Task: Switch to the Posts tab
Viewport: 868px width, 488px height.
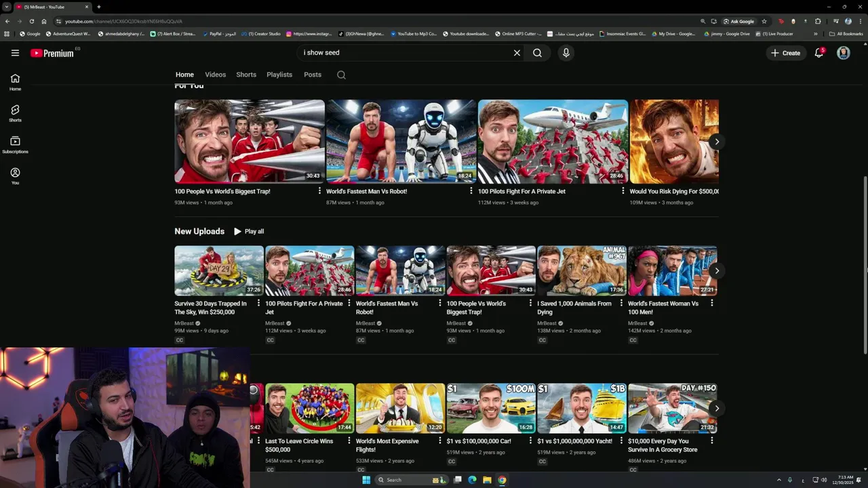Action: click(x=313, y=75)
